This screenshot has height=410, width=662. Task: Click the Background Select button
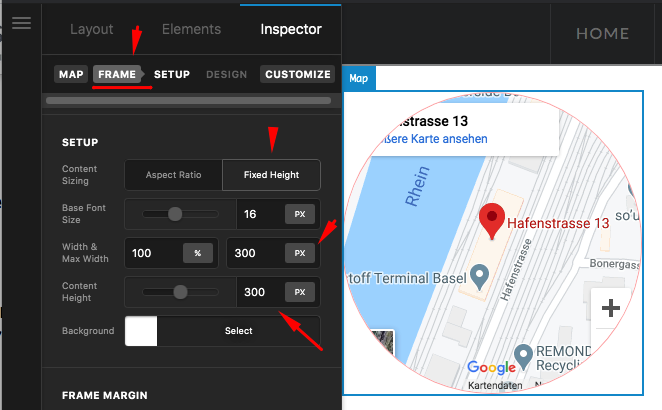pos(239,331)
